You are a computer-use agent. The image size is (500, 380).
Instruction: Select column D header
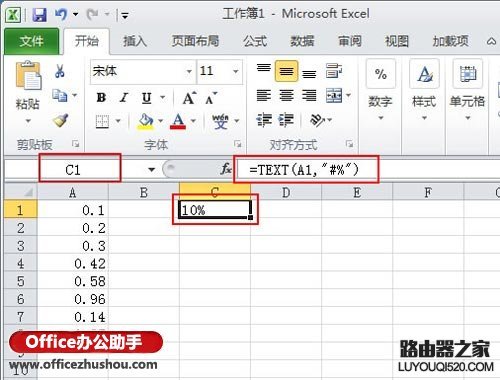click(x=286, y=192)
